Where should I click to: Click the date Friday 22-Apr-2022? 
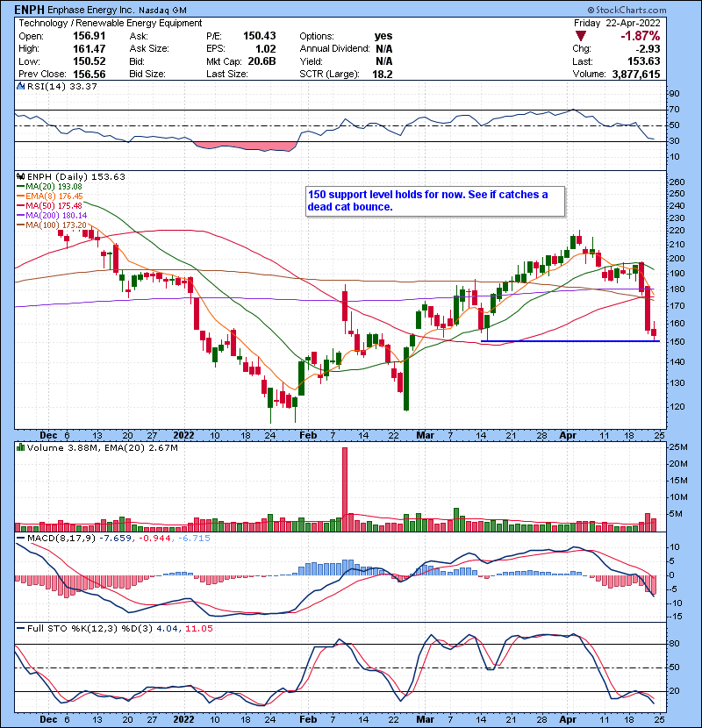(617, 23)
